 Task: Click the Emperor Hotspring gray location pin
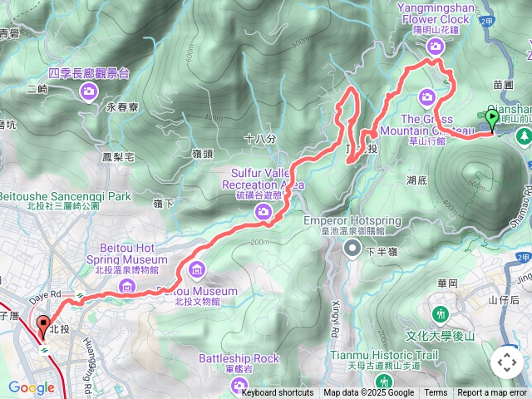[352, 249]
